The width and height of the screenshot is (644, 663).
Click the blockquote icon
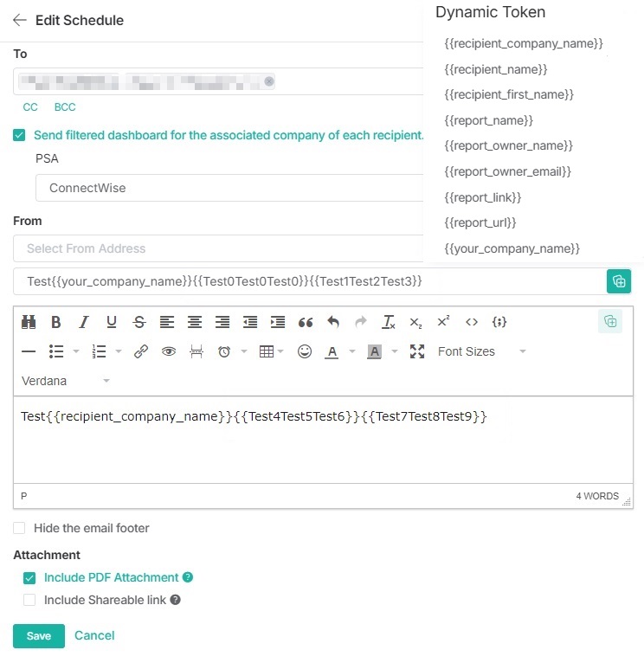click(x=306, y=322)
